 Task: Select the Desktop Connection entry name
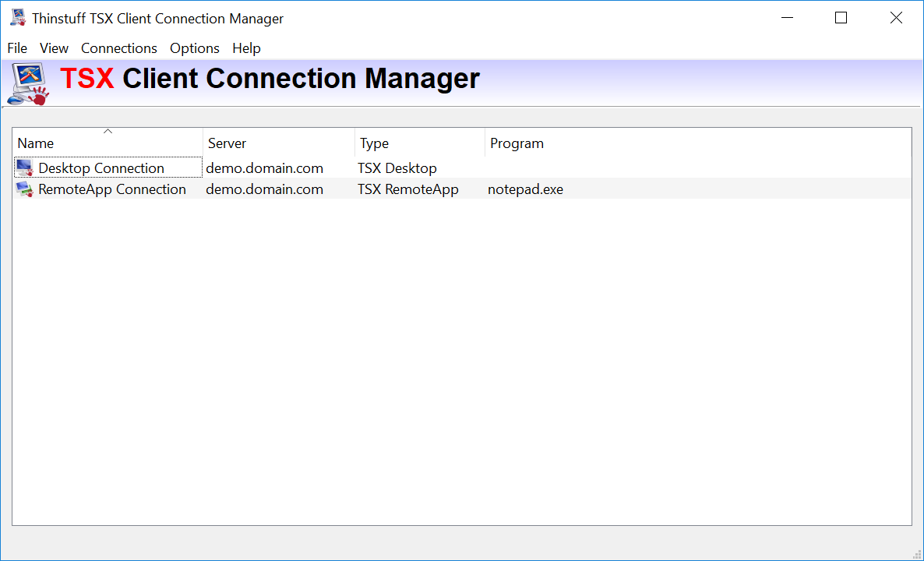(x=101, y=168)
